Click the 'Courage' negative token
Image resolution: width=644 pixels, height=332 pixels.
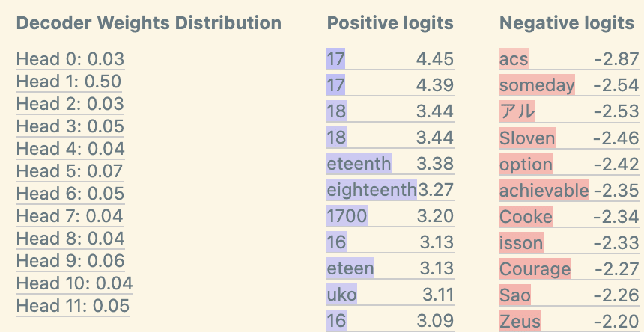[535, 268]
